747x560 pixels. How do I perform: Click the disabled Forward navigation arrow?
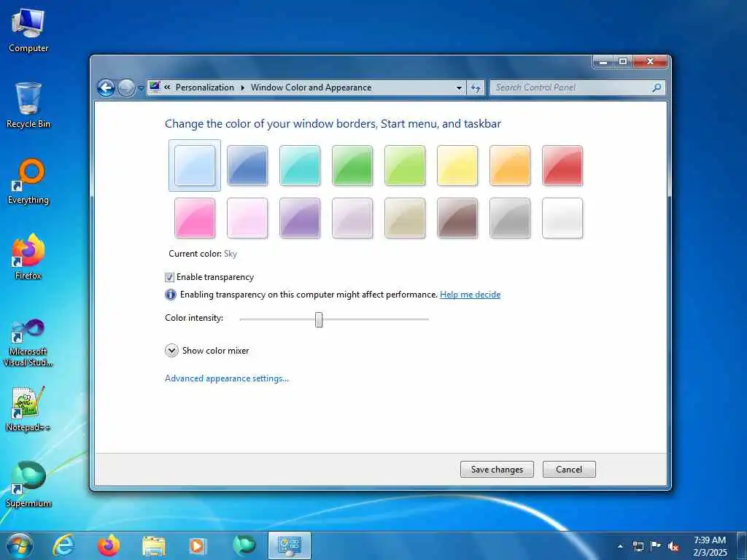coord(126,87)
